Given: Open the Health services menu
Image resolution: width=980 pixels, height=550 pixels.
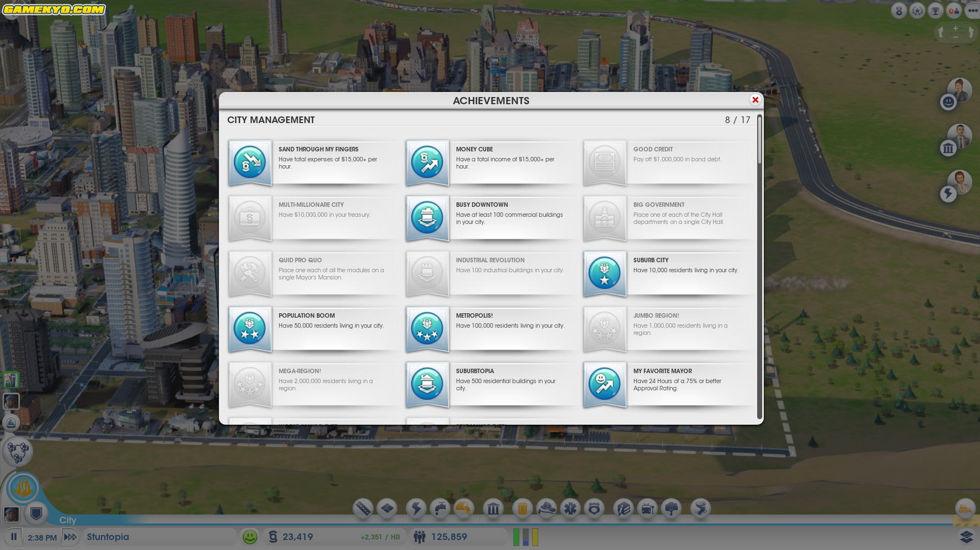Looking at the screenshot, I should coord(570,508).
